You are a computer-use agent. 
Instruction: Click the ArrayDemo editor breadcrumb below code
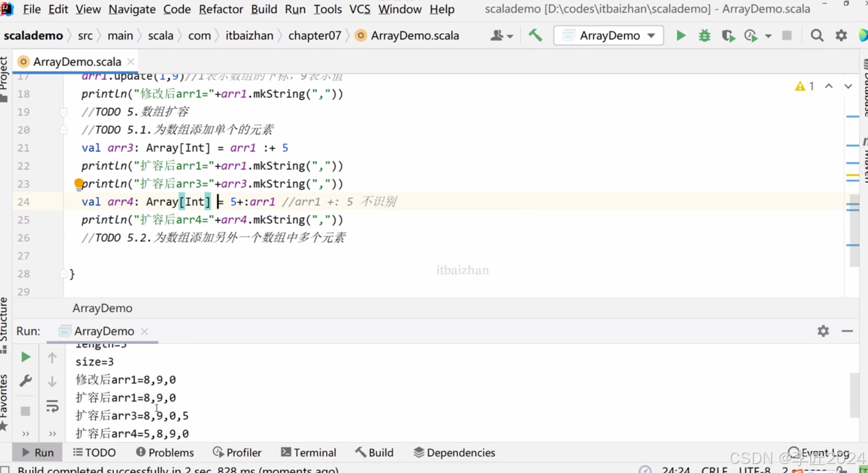pos(103,308)
